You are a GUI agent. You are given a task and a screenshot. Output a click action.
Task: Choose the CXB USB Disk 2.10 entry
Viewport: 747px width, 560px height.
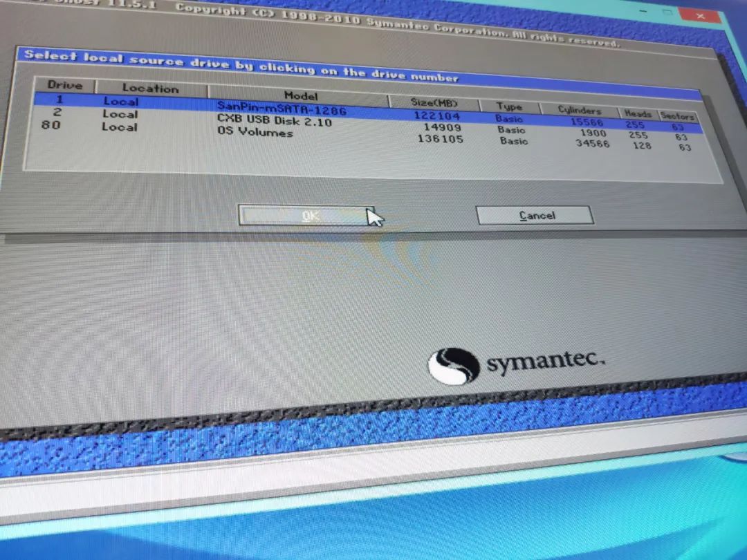coord(274,120)
